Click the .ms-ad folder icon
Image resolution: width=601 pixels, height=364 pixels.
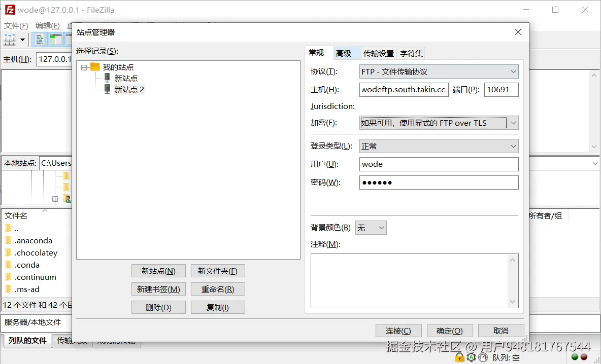click(8, 289)
